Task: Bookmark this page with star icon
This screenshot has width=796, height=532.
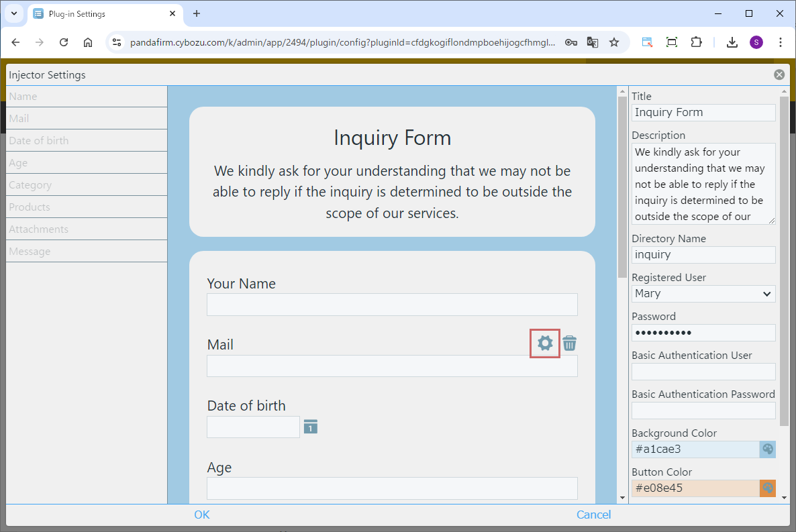Action: pos(613,42)
